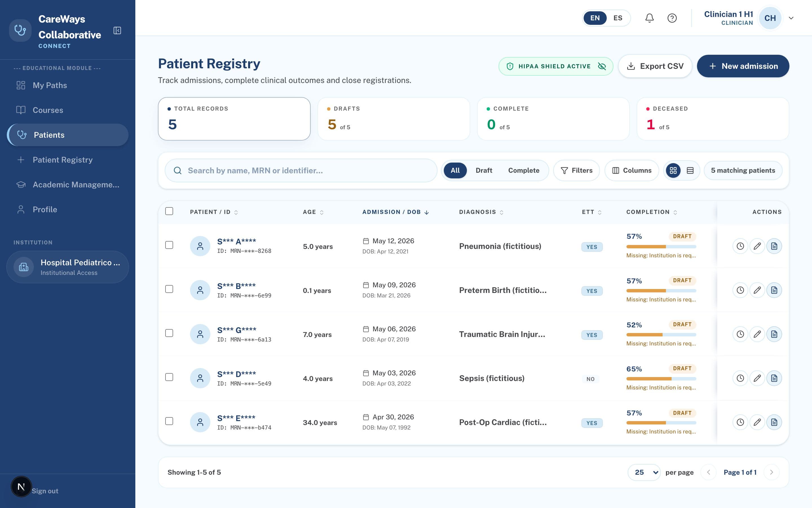The image size is (812, 508).
Task: Click the CareWays stethoscope logo
Action: [x=20, y=30]
